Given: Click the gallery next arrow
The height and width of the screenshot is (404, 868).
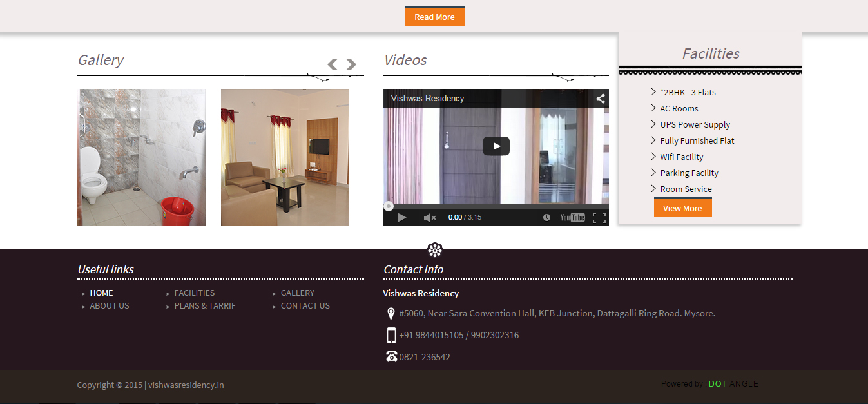Looking at the screenshot, I should 351,64.
